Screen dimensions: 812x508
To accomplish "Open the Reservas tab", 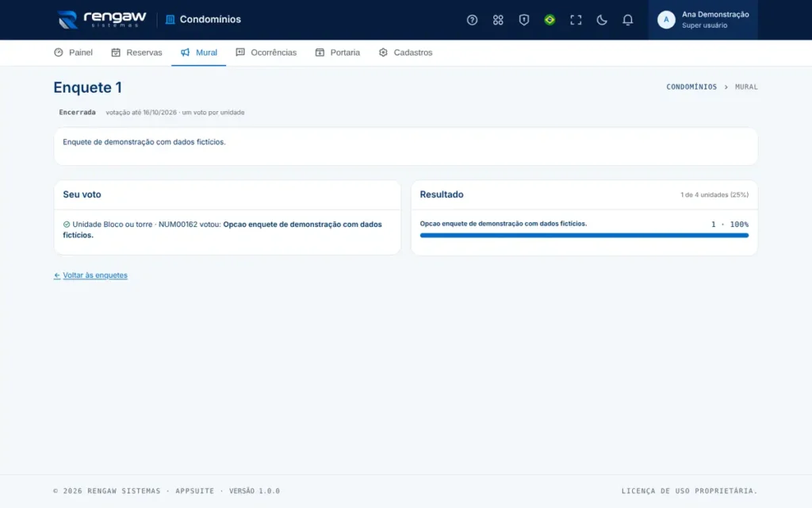I will click(x=136, y=52).
